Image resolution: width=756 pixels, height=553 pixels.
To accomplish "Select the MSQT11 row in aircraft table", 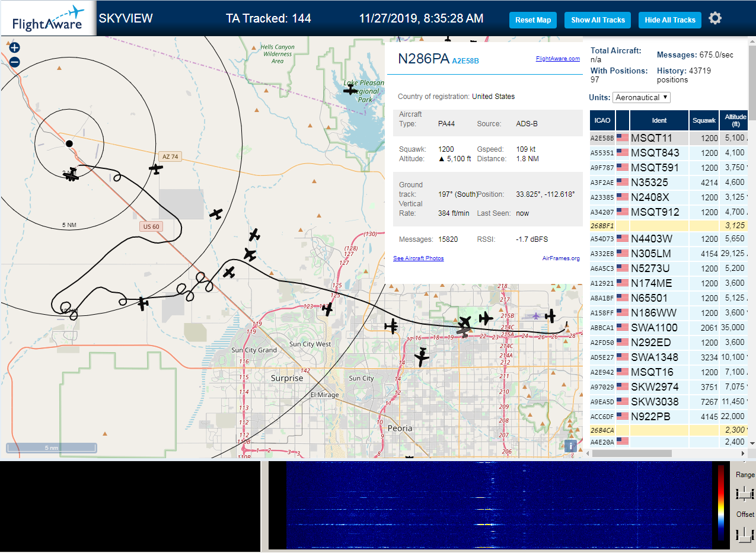I will [669, 138].
